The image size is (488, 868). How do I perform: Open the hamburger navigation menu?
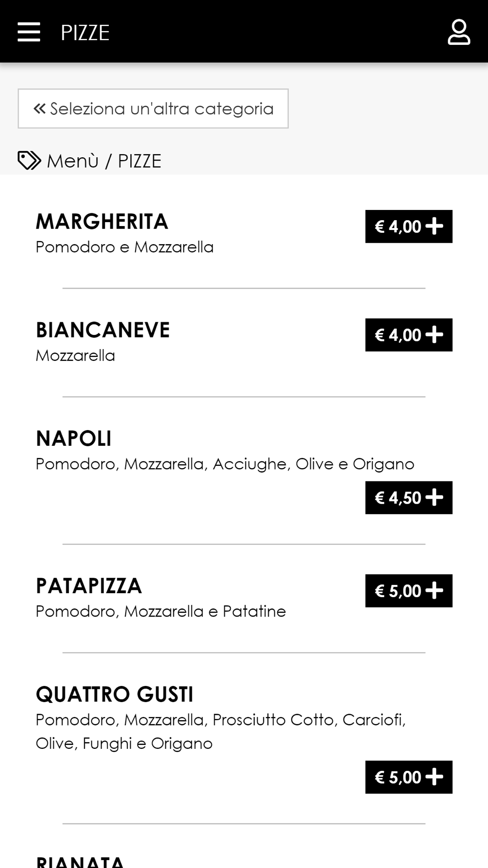click(x=29, y=32)
